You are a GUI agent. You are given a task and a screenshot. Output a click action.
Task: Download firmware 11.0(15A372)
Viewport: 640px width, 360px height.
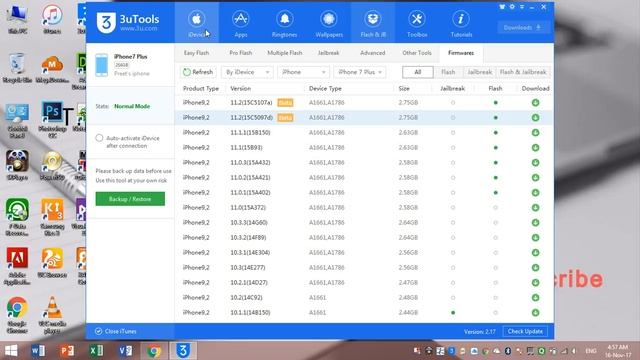click(x=535, y=207)
